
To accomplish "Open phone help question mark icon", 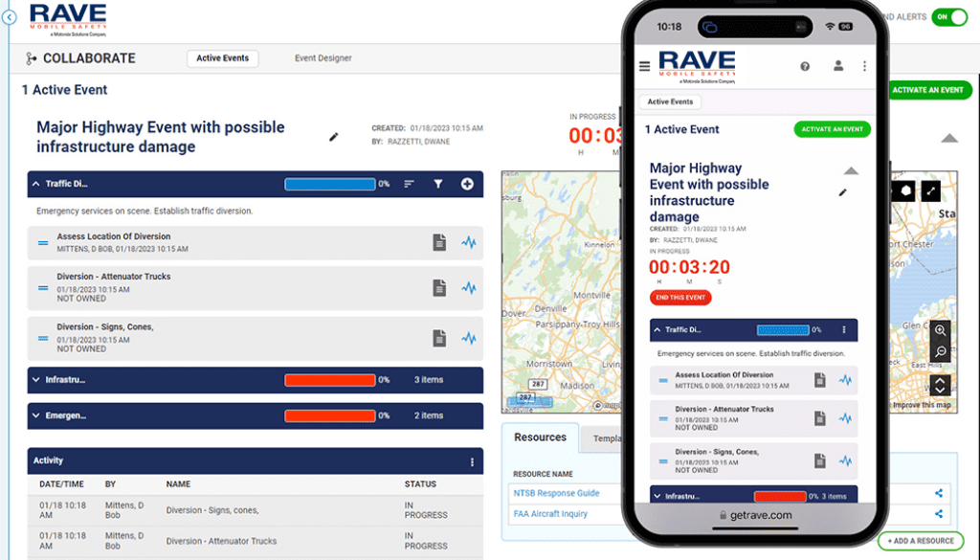I will pos(805,66).
